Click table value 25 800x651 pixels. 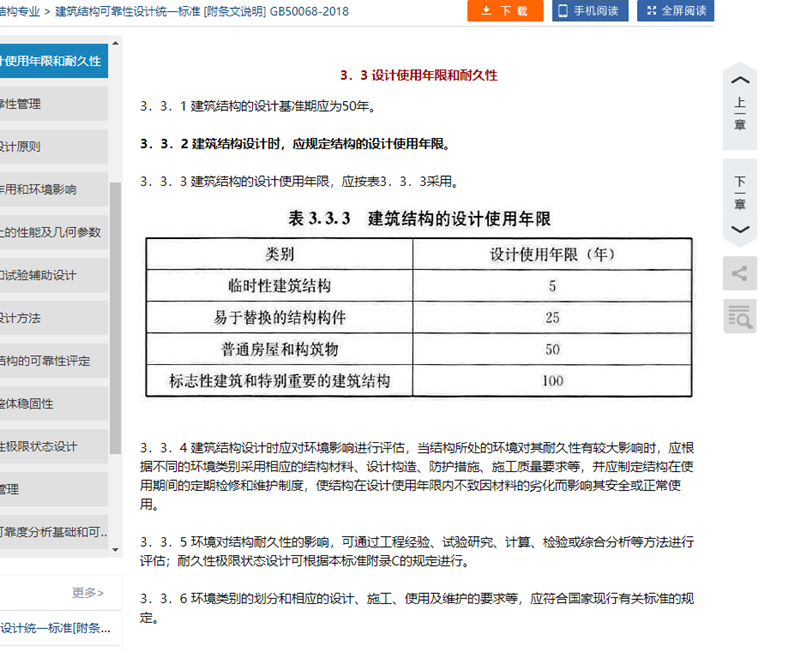[552, 317]
